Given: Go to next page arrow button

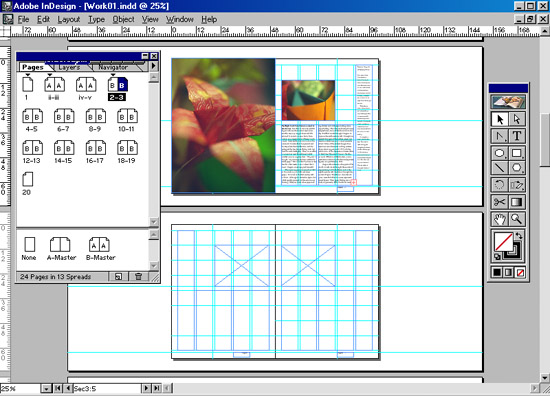Looking at the screenshot, I should [146, 388].
